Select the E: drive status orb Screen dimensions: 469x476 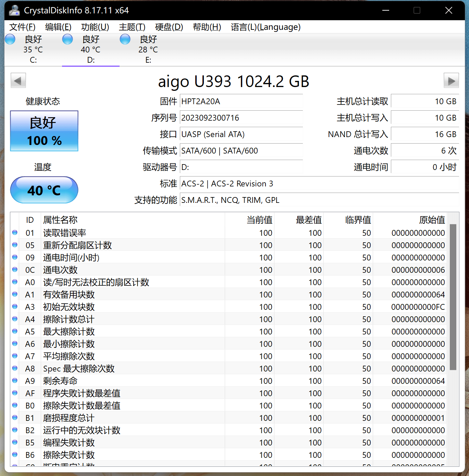[x=125, y=39]
